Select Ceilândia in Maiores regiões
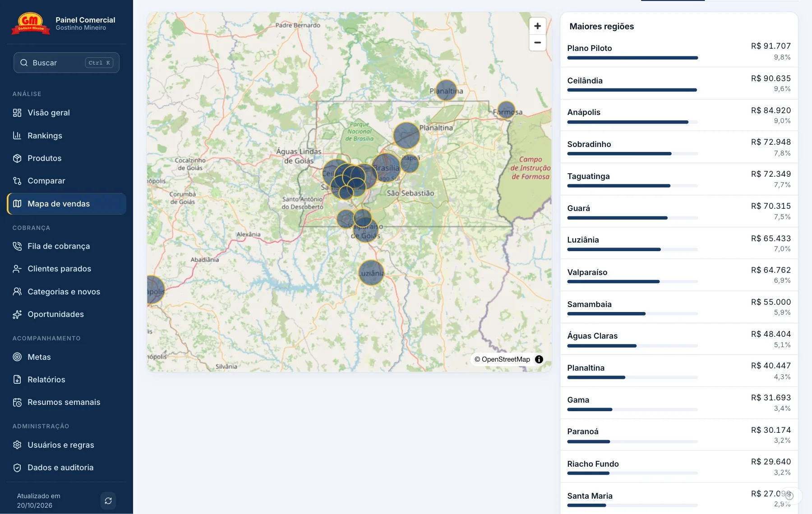This screenshot has height=514, width=812. click(x=679, y=83)
